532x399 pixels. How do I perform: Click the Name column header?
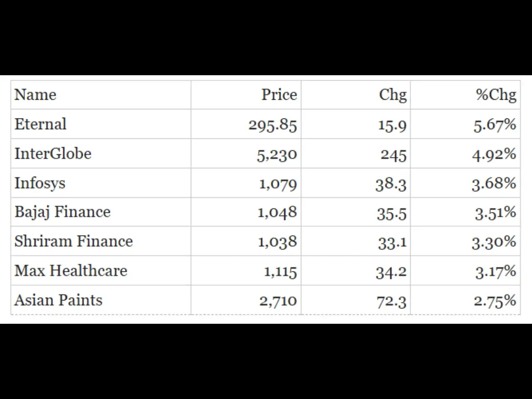(x=35, y=95)
